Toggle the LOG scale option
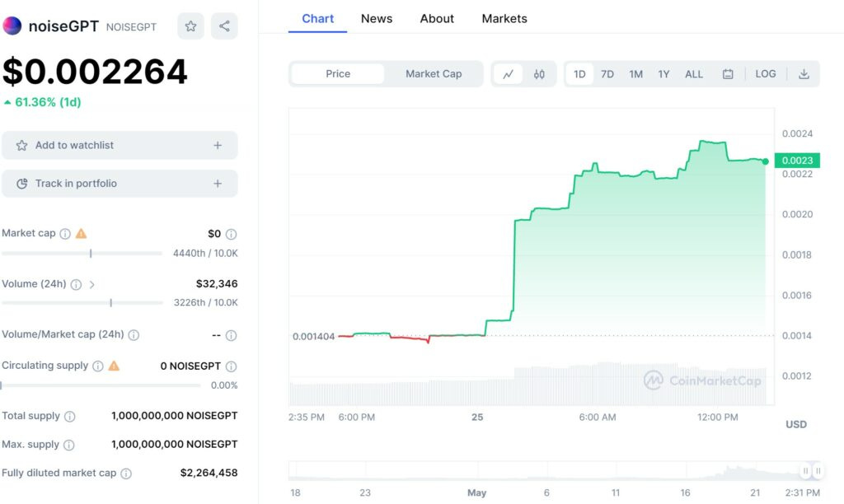This screenshot has width=844, height=504. 766,73
